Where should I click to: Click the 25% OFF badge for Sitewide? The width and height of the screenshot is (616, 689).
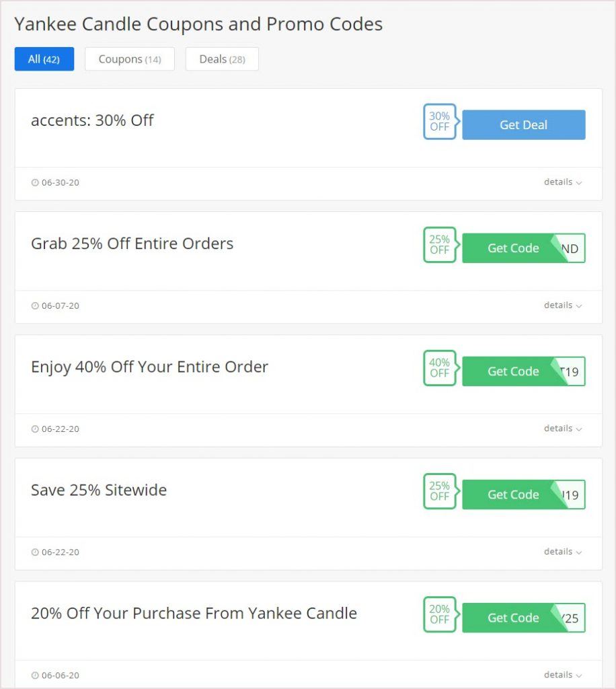[440, 491]
